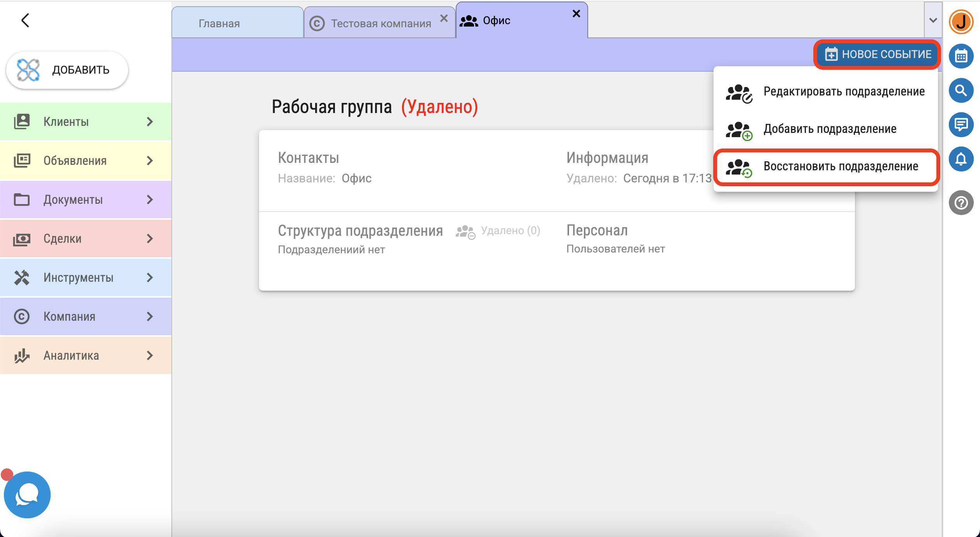Open the orange user avatar J
Viewport: 980px width, 537px height.
(961, 21)
